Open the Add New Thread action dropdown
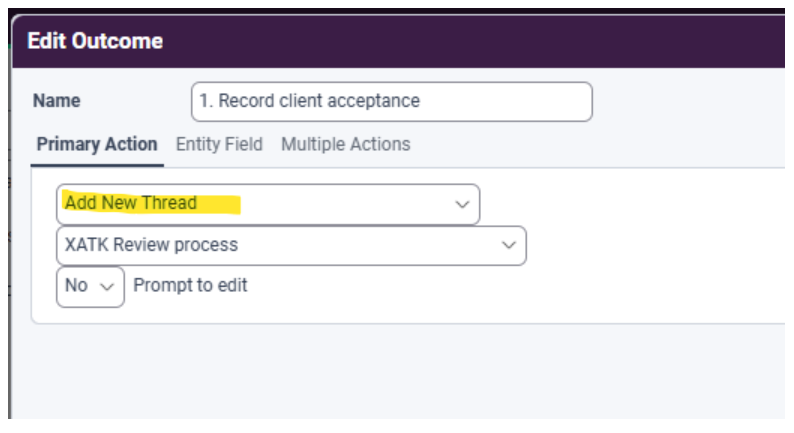The height and width of the screenshot is (433, 794). [x=268, y=205]
